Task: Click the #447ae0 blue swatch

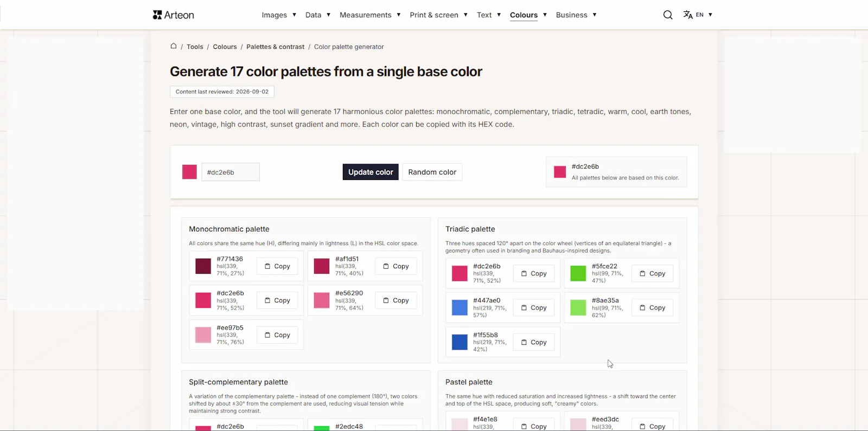Action: [x=459, y=307]
